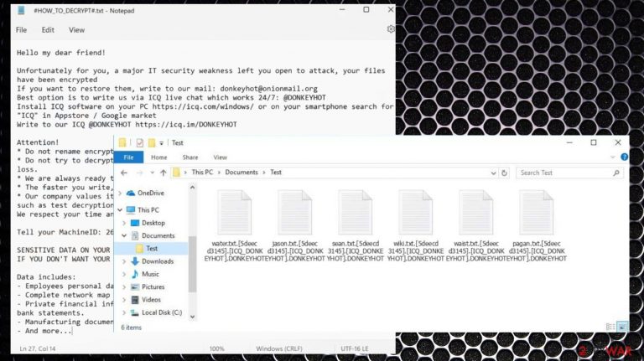Click Ln 27, Col 14 status entry
The width and height of the screenshot is (644, 361).
point(38,348)
